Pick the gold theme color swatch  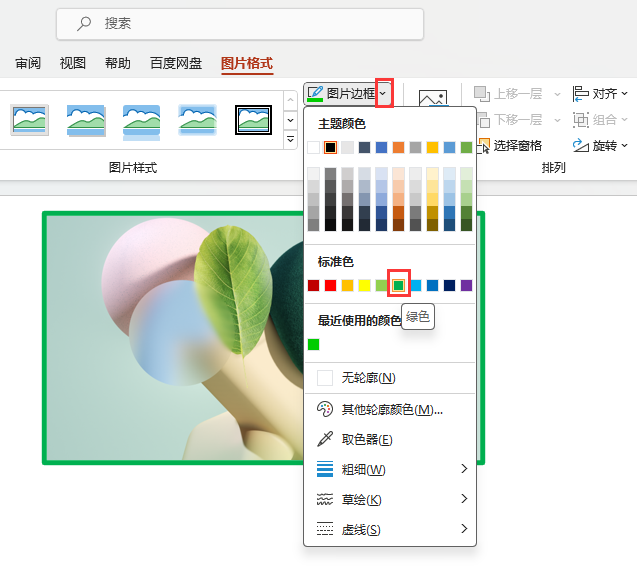coord(432,147)
